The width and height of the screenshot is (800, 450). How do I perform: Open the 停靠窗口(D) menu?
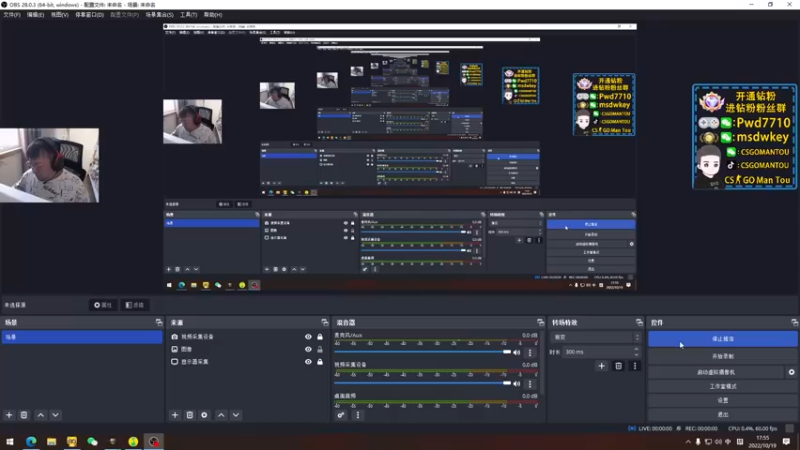(x=89, y=15)
